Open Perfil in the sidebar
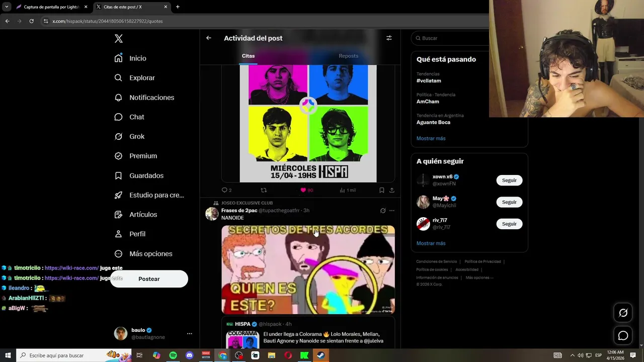644x362 pixels. tap(130, 234)
